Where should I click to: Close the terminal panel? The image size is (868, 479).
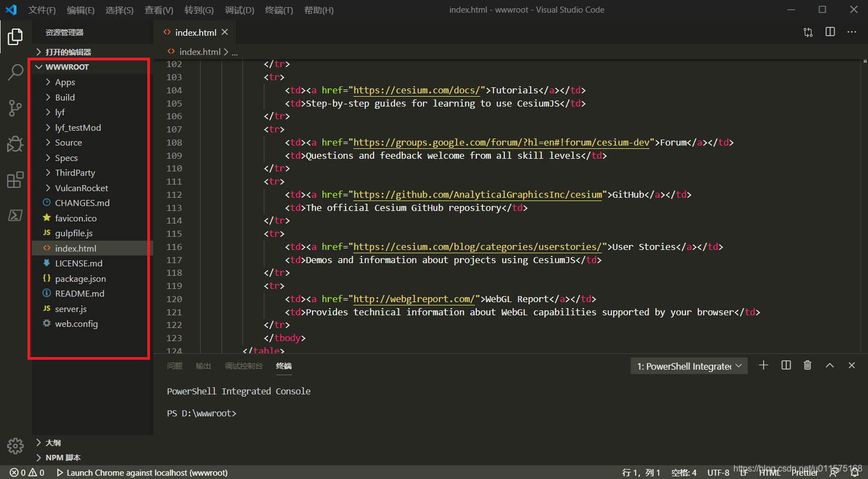coord(852,365)
